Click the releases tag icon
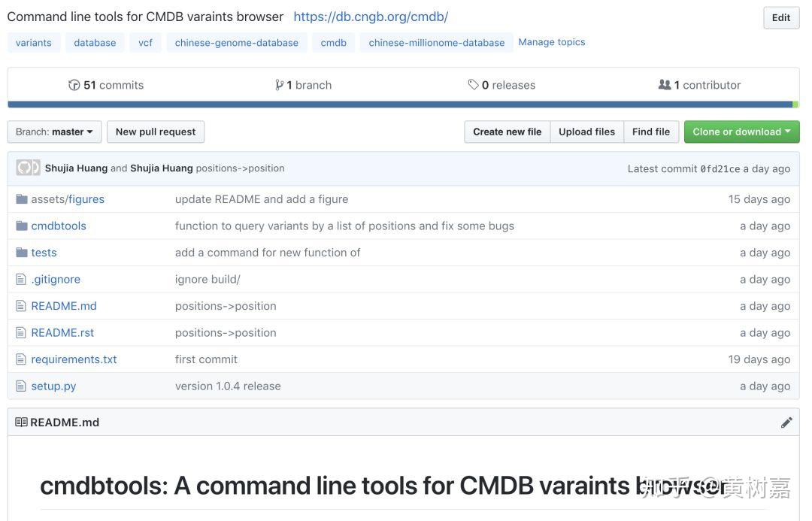Viewport: 812px width, 521px height. (x=473, y=85)
